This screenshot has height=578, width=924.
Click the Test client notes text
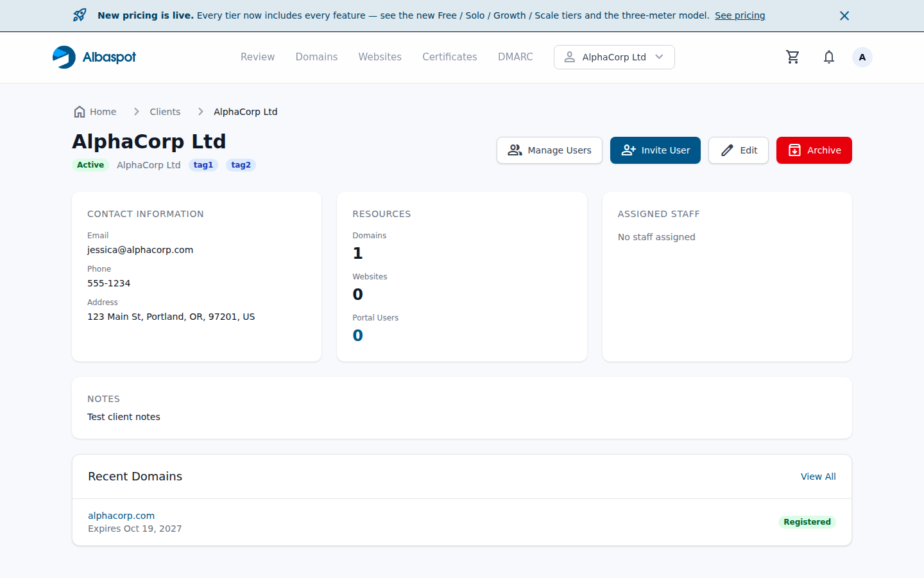124,417
